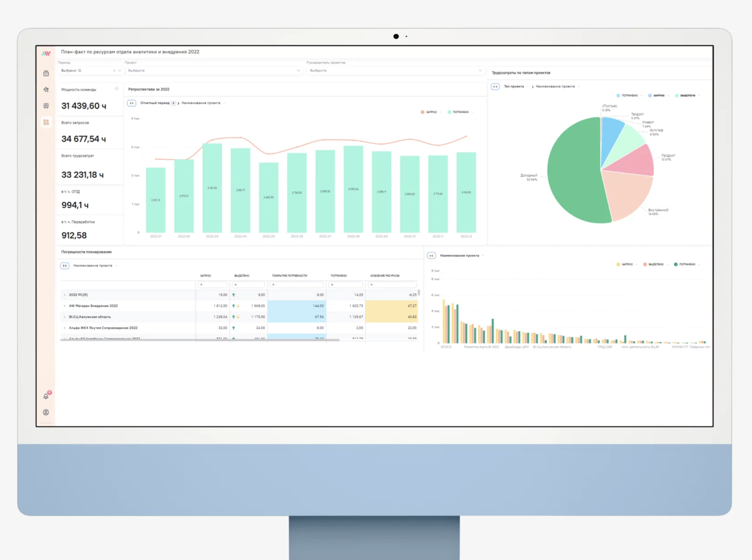752x560 pixels.
Task: Open Проект dropdown
Action: click(x=214, y=71)
